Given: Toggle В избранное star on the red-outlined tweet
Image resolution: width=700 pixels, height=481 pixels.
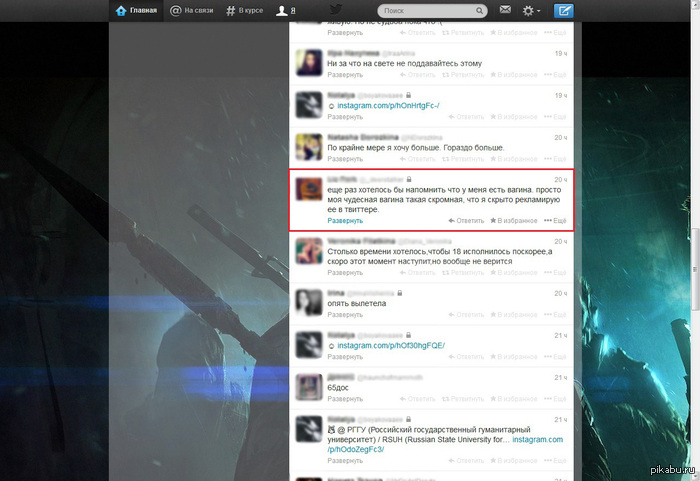Looking at the screenshot, I should [x=513, y=219].
